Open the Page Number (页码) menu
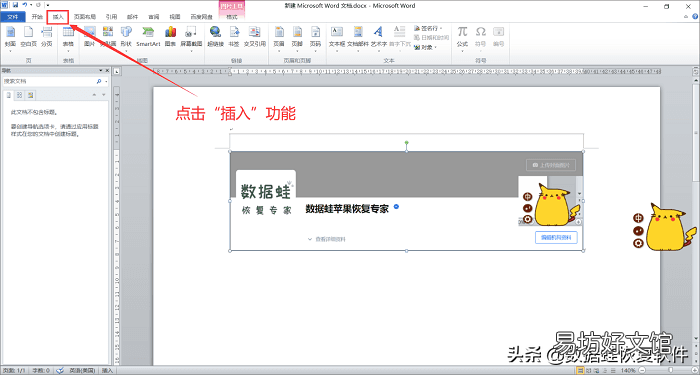700x375 pixels. coord(316,38)
